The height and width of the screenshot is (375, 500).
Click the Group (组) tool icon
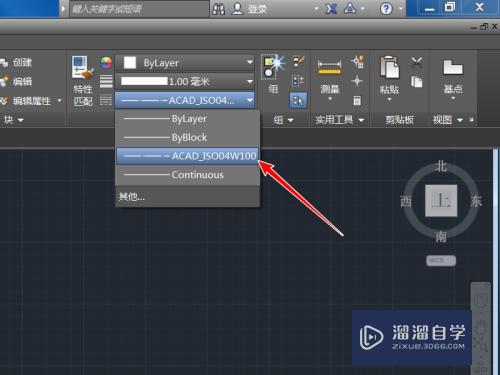point(274,66)
